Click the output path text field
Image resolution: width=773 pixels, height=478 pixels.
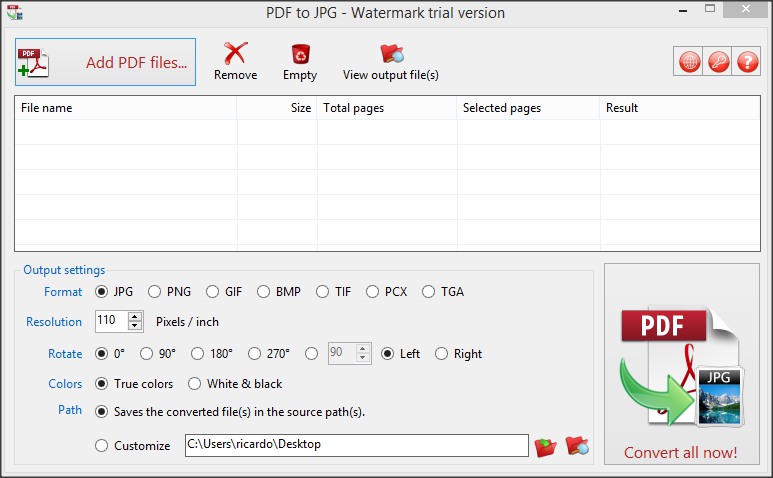(x=357, y=445)
